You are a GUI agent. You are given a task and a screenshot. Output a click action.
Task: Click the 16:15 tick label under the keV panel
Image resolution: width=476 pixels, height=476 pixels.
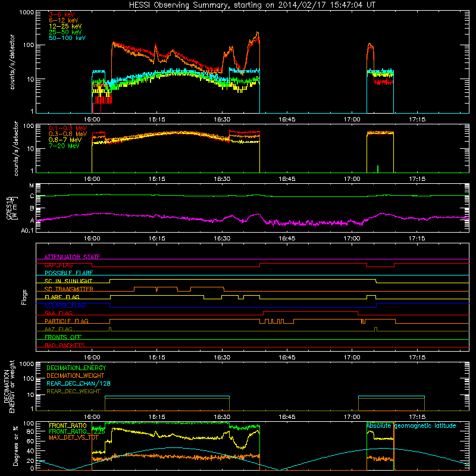click(157, 120)
